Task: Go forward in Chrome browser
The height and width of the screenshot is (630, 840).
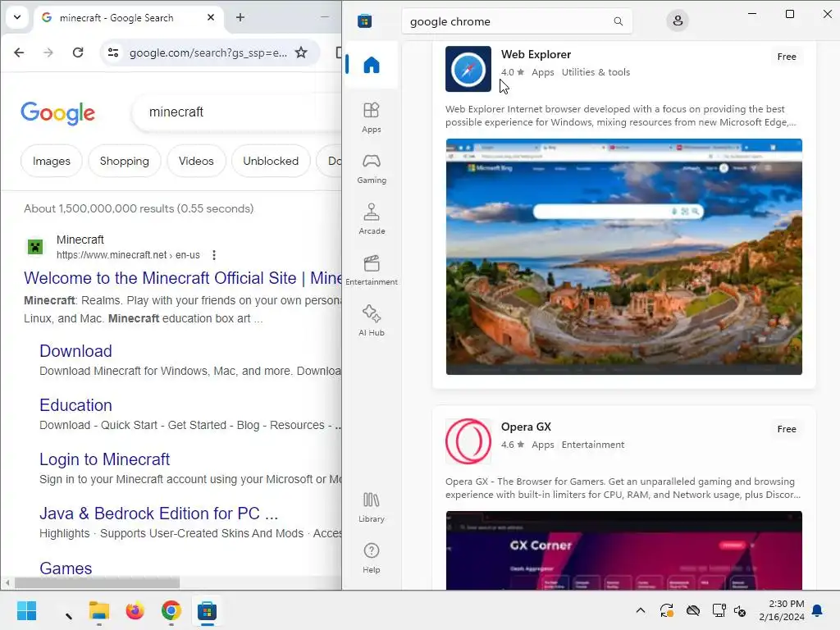Action: point(48,52)
